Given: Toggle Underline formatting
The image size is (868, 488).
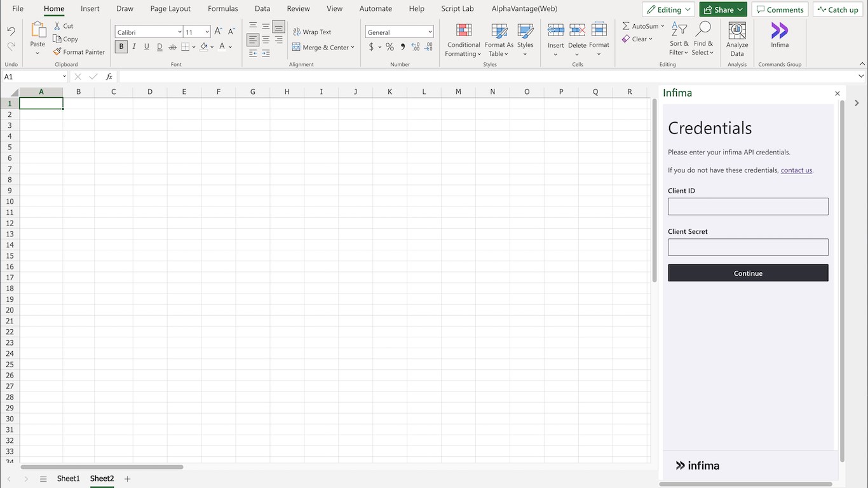Looking at the screenshot, I should click(147, 46).
